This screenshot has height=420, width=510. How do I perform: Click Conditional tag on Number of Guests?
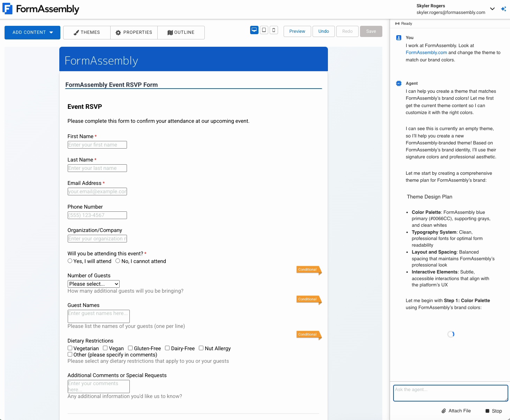coord(309,270)
